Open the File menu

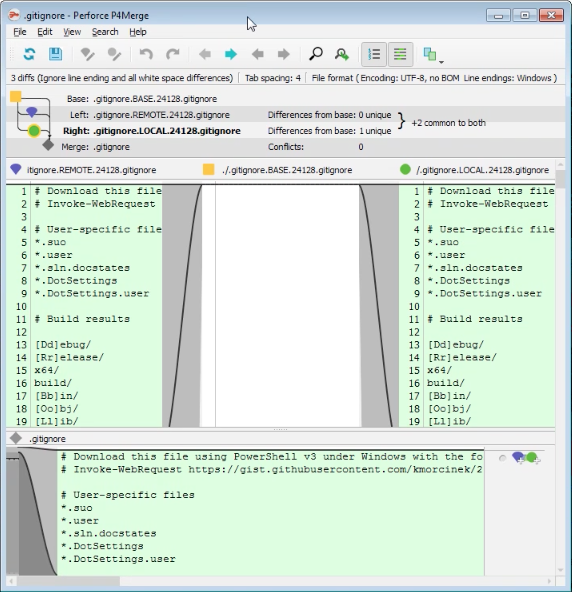coord(20,32)
